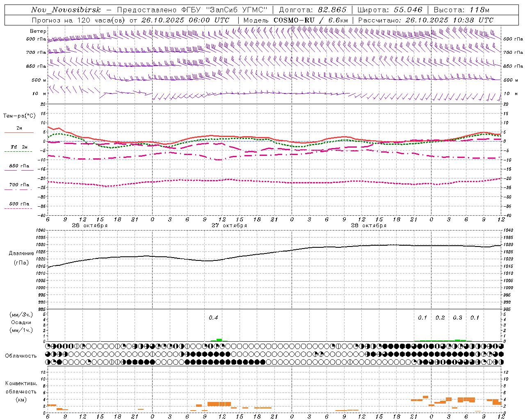Screen dimensions: 525x420
Task: Select the "(мм/3ч.)" unit label
Action: (x=21, y=315)
